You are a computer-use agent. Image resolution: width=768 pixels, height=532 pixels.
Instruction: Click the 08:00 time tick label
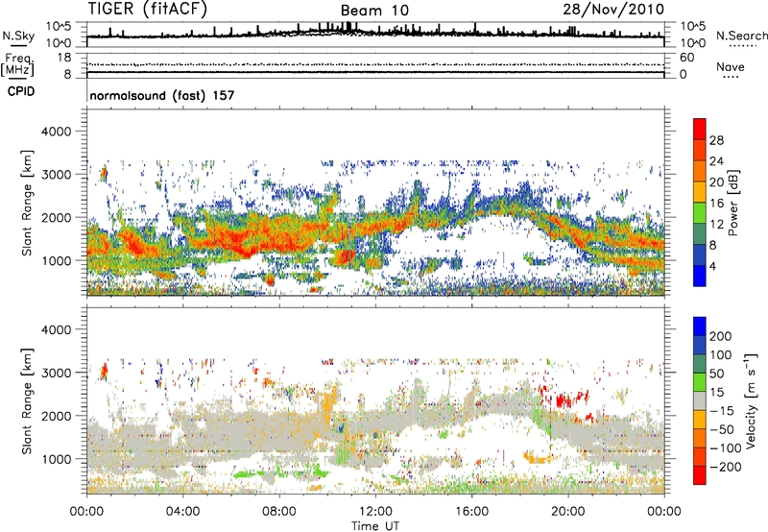coord(279,512)
